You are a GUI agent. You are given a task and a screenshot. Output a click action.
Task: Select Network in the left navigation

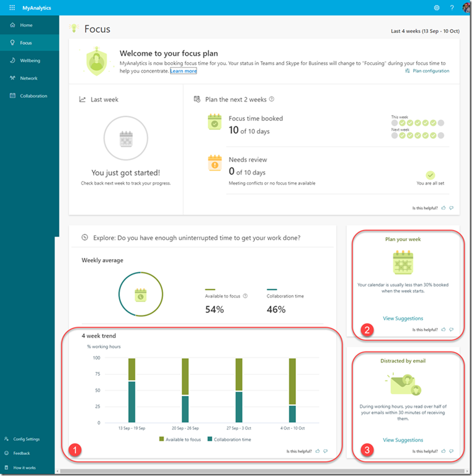click(29, 78)
